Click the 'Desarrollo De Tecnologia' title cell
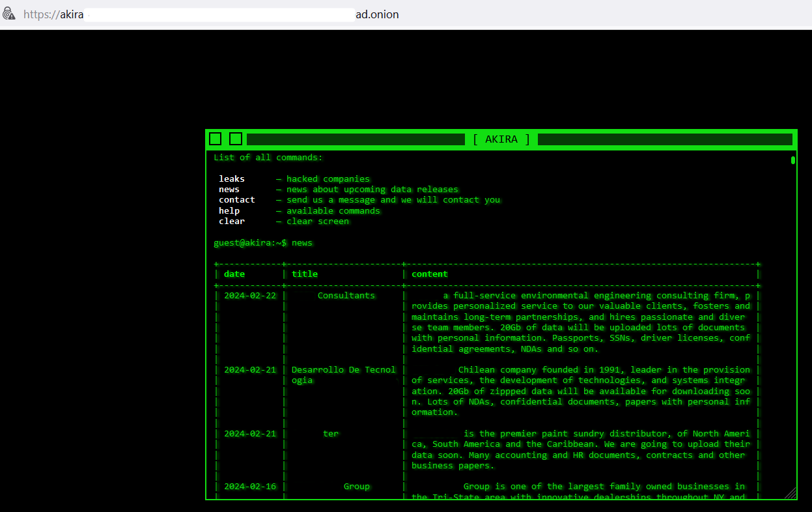 pos(343,375)
